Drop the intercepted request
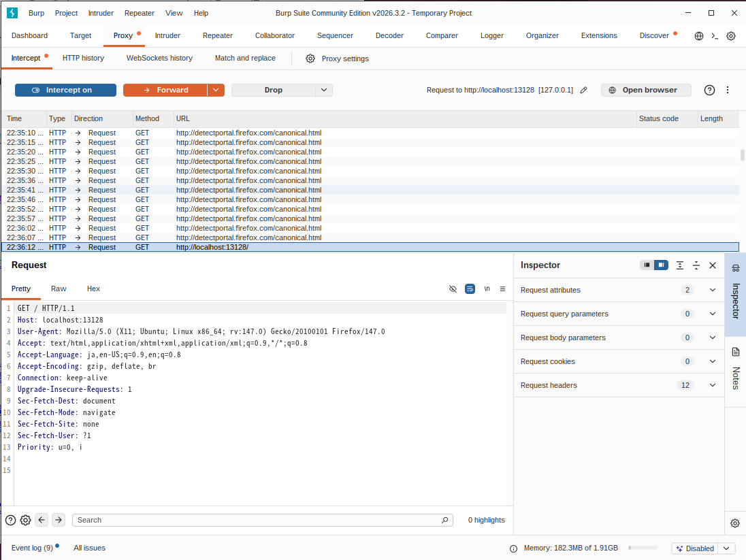 click(274, 90)
